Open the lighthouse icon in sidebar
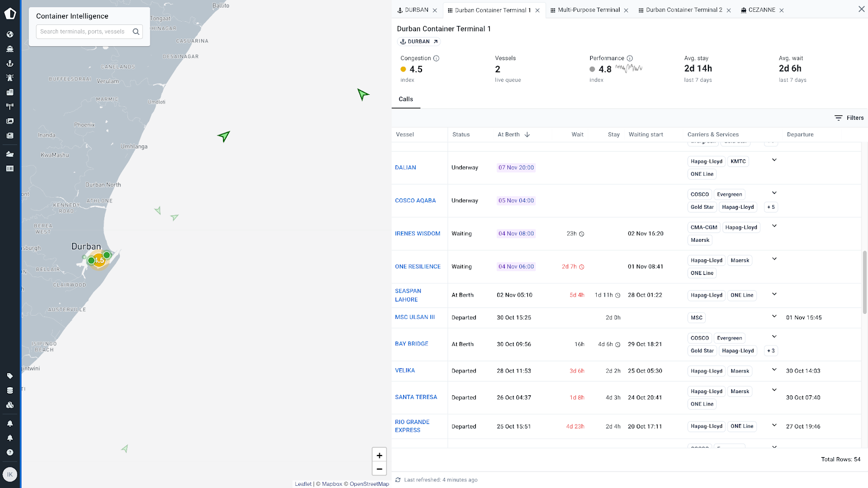 click(x=10, y=78)
